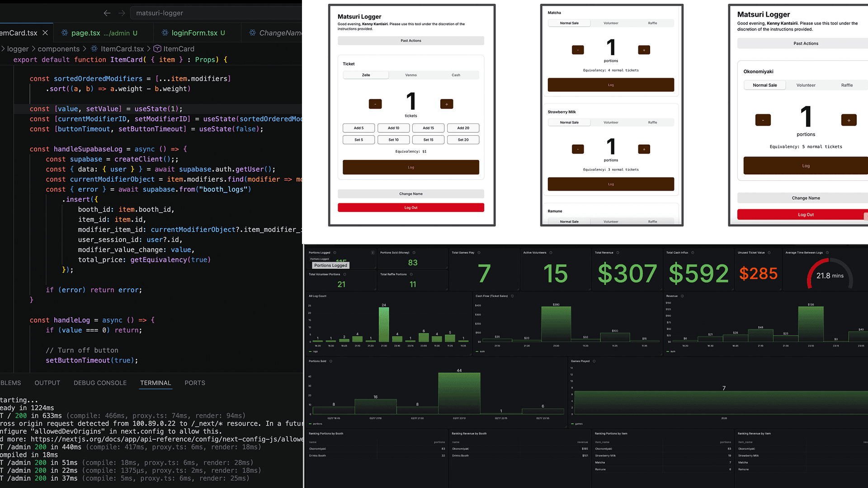The height and width of the screenshot is (488, 868).
Task: Decrease tickets with Ticket card minus button
Action: (x=375, y=104)
